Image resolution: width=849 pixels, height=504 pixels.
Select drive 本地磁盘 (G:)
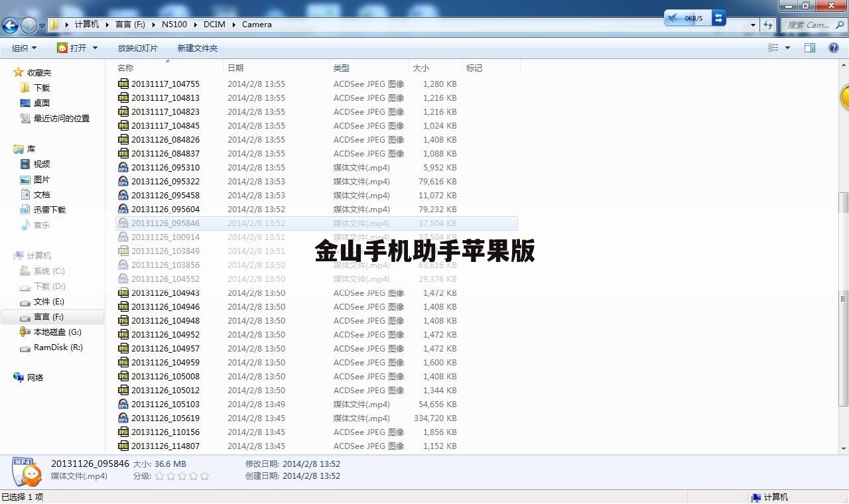58,332
